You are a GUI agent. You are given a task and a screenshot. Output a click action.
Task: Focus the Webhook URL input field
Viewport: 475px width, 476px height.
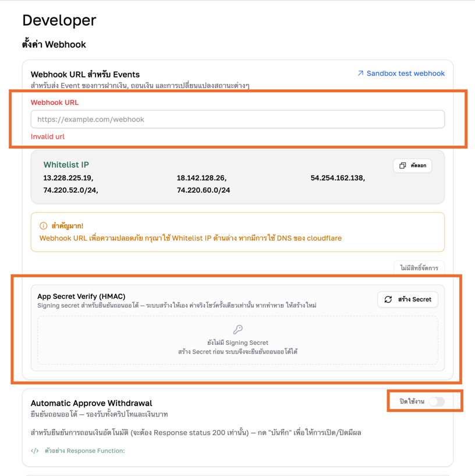238,119
